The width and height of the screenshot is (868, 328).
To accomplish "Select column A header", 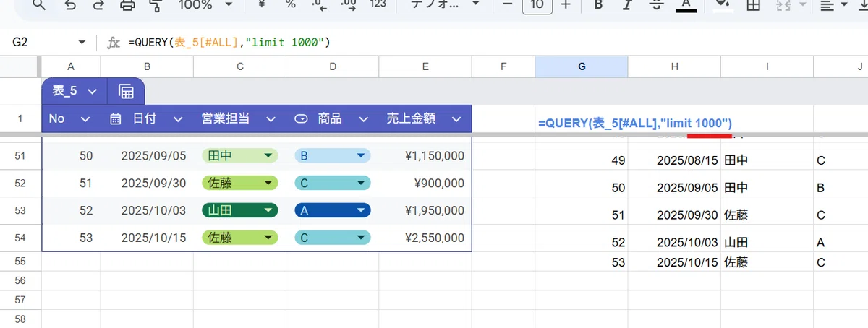I will click(71, 66).
